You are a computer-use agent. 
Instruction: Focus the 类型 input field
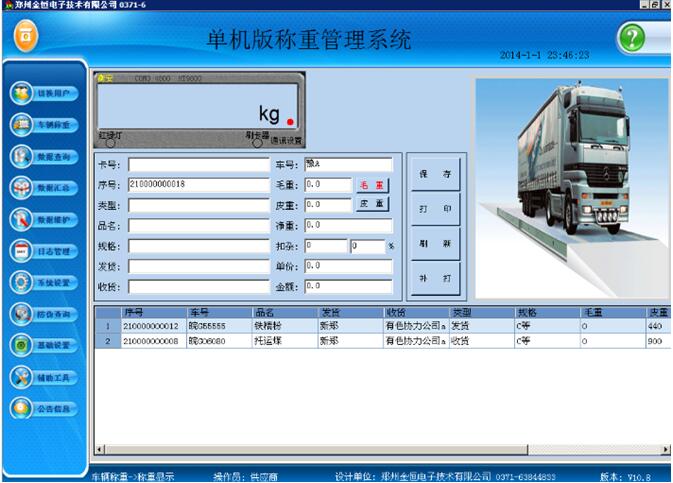tap(199, 206)
